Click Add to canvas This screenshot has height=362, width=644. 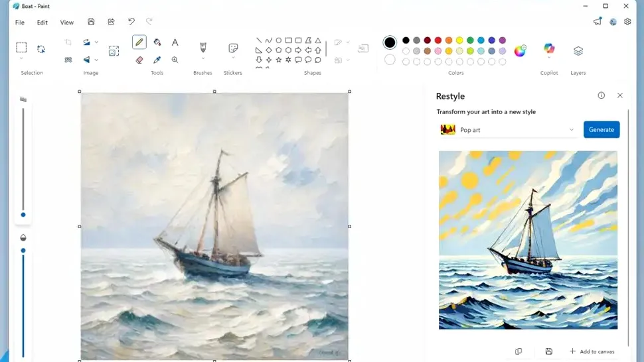592,351
